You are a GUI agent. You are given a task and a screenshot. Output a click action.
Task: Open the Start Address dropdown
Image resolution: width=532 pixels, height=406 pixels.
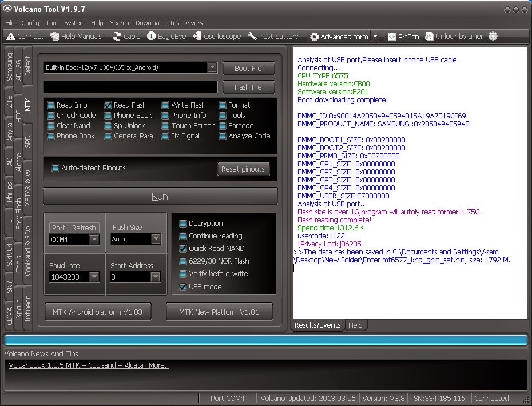coord(156,277)
